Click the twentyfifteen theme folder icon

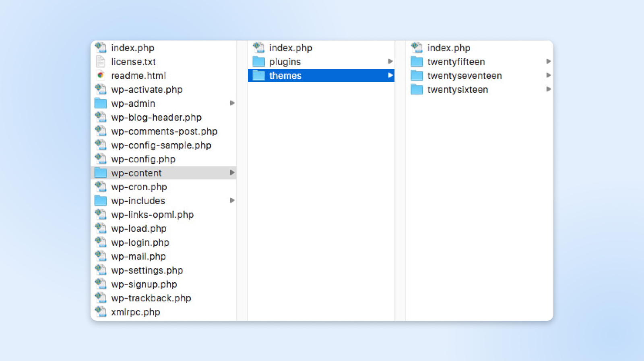pos(417,62)
